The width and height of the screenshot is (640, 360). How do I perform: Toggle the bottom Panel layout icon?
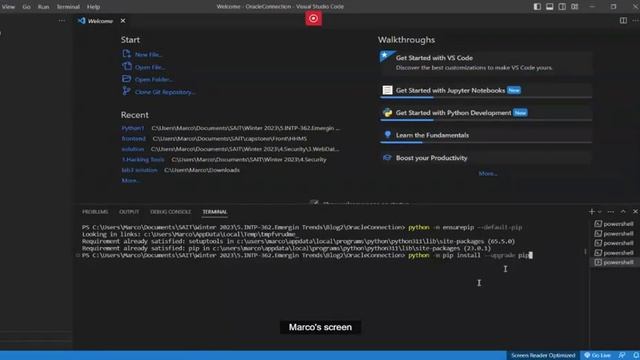[x=550, y=7]
